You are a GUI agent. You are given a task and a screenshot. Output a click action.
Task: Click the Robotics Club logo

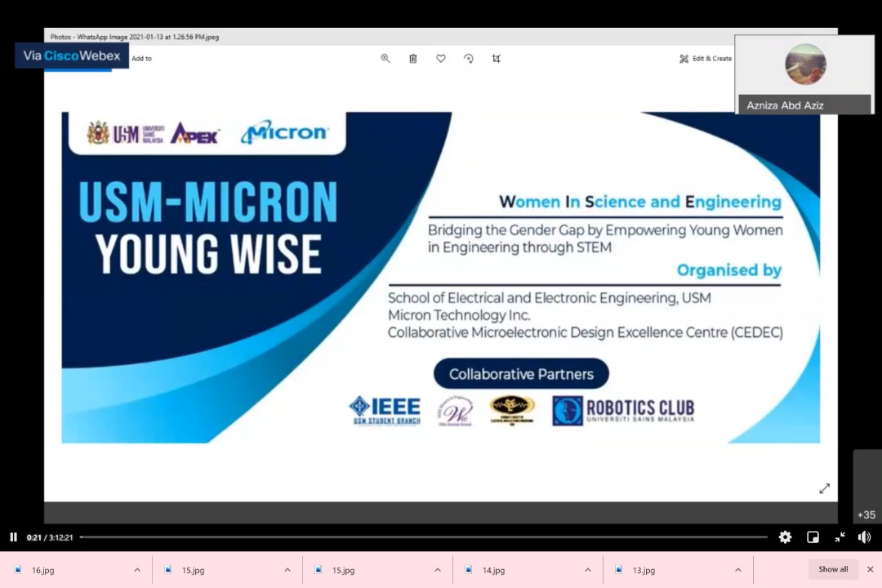(623, 410)
